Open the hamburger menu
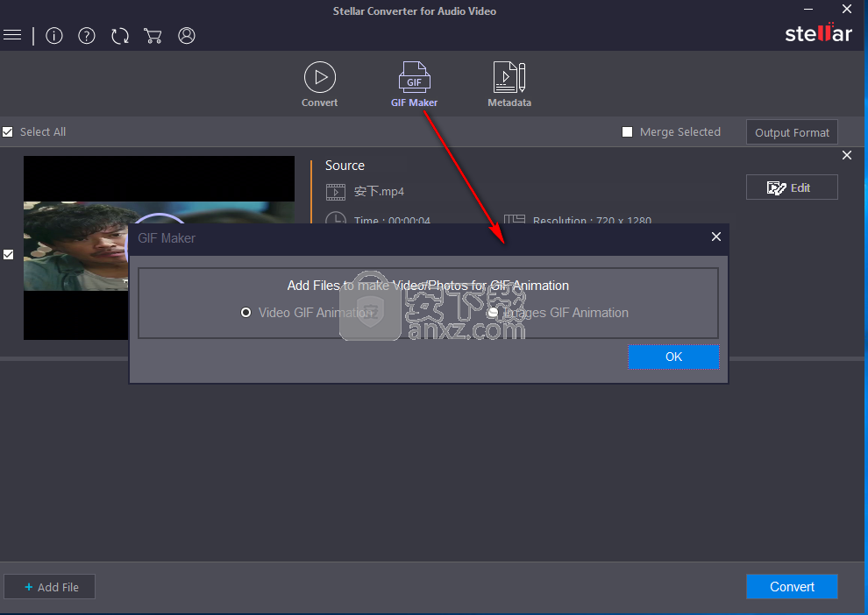The width and height of the screenshot is (868, 615). pyautogui.click(x=12, y=35)
